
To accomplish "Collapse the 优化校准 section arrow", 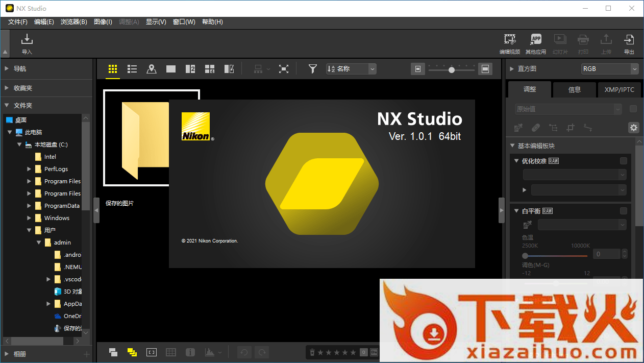I will [x=516, y=161].
